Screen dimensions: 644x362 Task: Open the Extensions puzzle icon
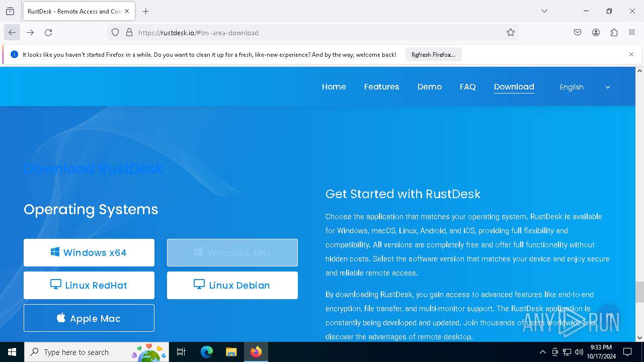point(614,32)
